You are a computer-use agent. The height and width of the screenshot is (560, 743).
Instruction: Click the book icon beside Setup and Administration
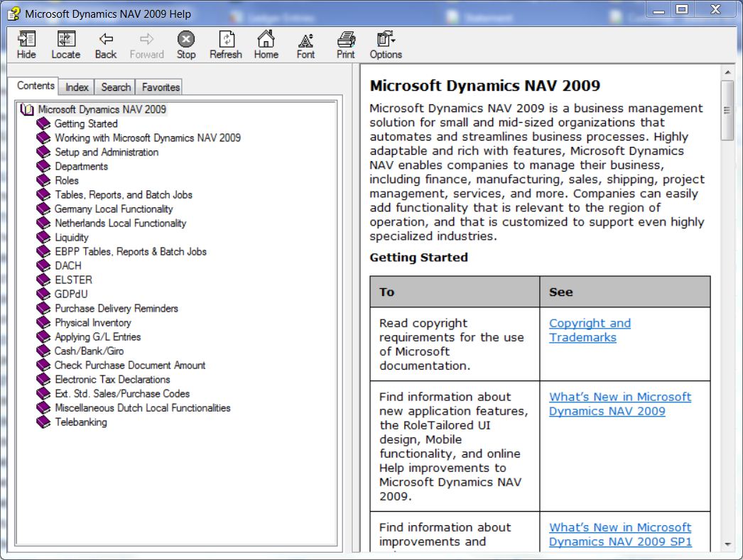coord(43,153)
